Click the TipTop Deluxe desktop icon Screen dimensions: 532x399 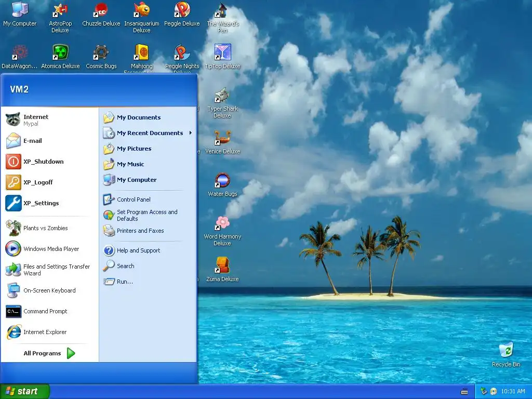tap(222, 57)
